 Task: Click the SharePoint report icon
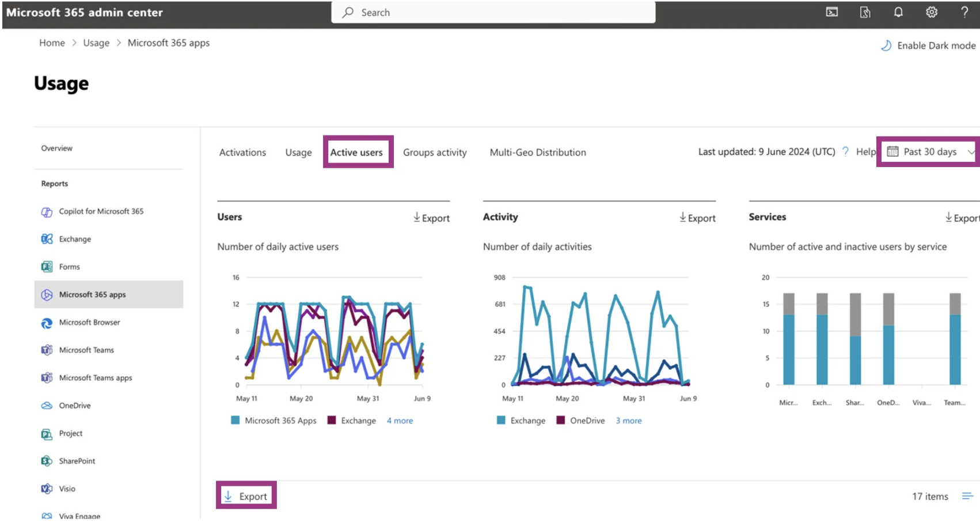(47, 461)
